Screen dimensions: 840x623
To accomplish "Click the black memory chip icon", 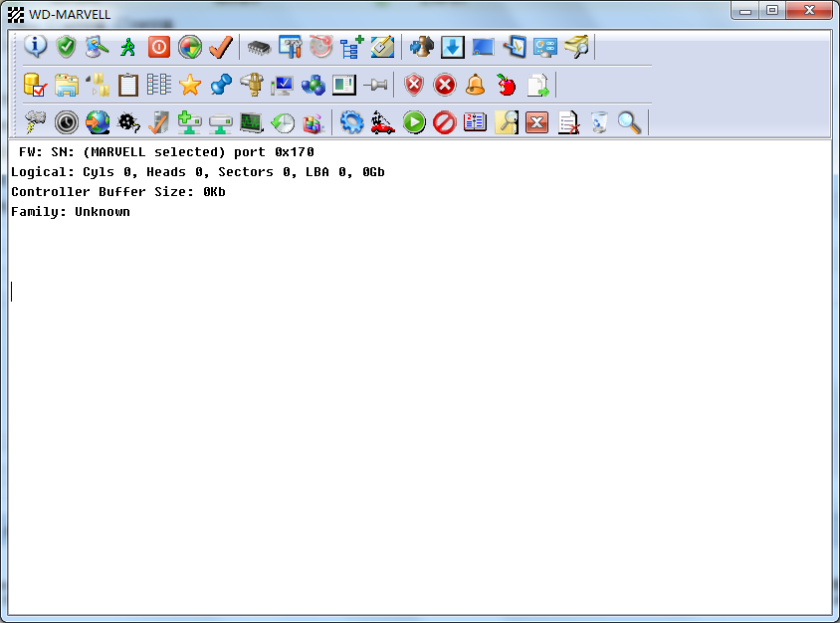I will pos(260,48).
